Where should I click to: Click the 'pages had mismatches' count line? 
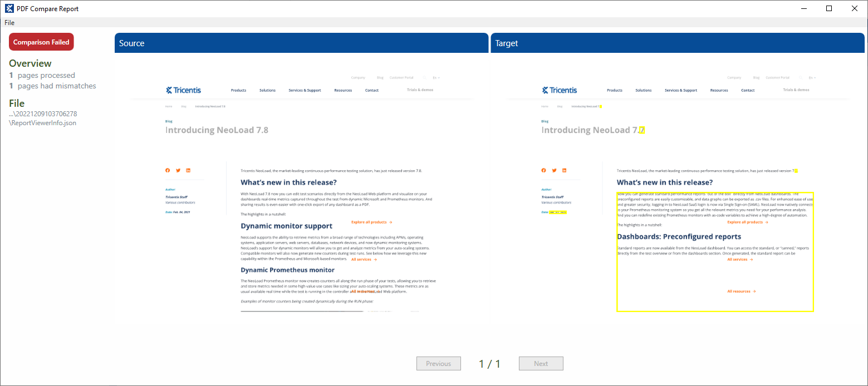click(52, 86)
